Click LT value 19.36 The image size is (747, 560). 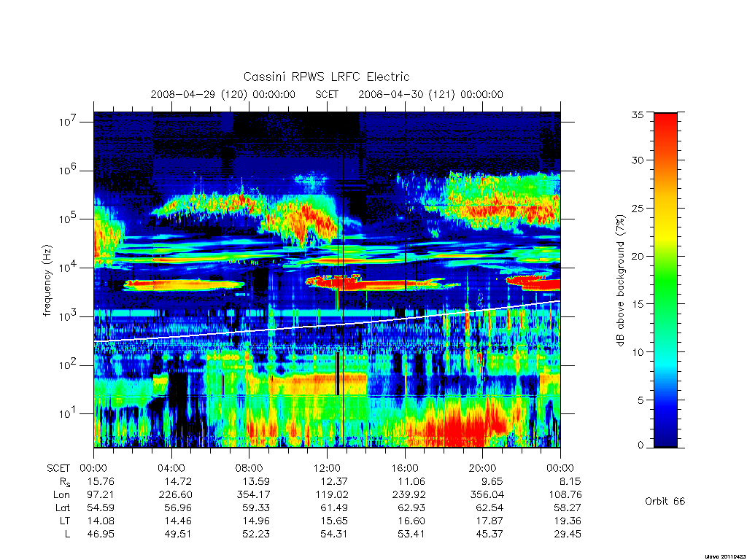click(x=568, y=521)
